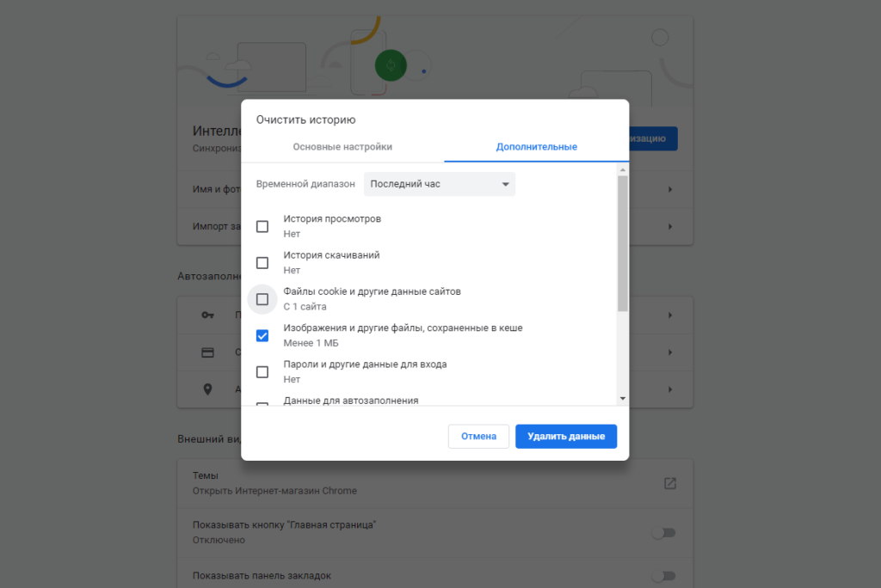Click the credit card payment icon

pos(207,352)
